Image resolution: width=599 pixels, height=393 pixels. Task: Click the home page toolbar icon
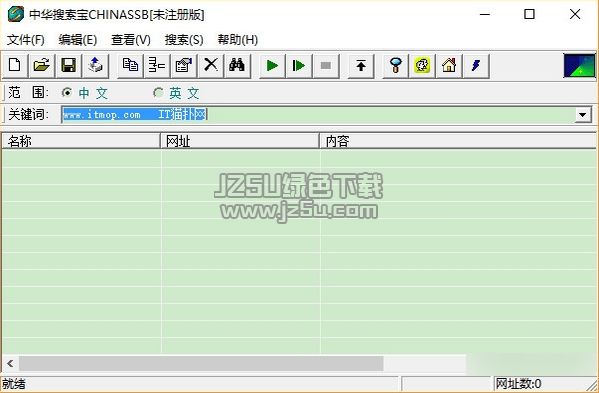449,66
